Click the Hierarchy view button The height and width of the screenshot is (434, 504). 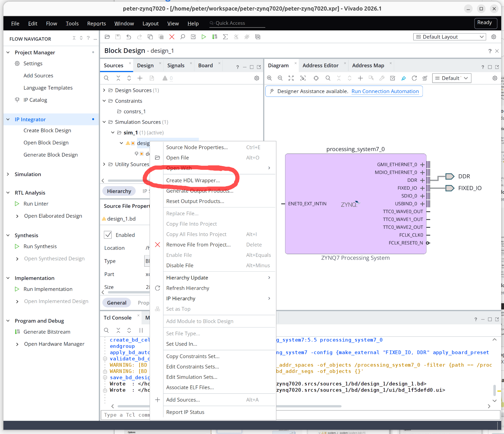pos(119,191)
